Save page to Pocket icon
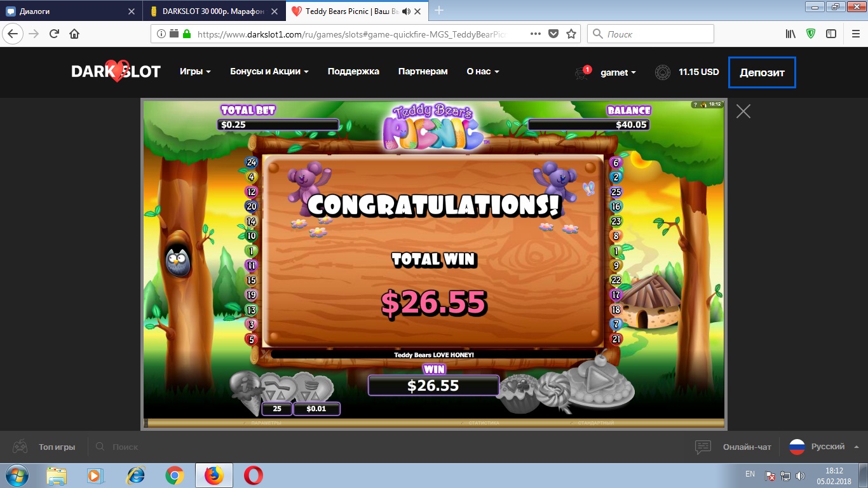Screen dimensions: 868x488 [553, 34]
